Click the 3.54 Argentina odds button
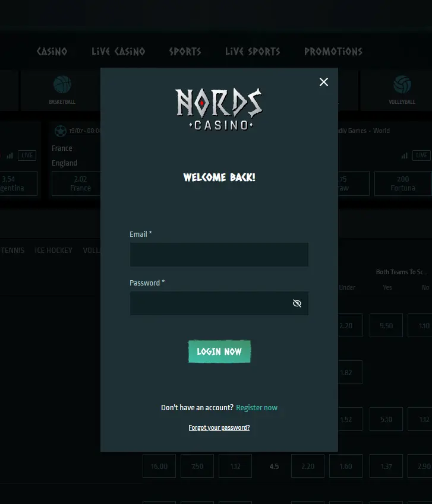Image resolution: width=432 pixels, height=504 pixels. point(18,183)
